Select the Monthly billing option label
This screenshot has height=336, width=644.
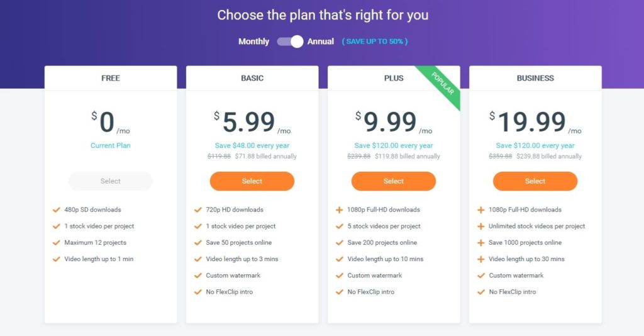[253, 42]
